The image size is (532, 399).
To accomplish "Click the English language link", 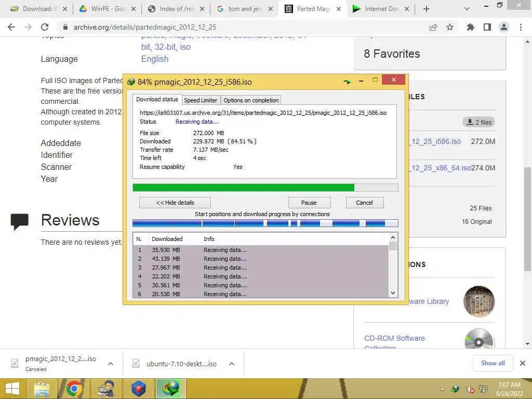I will pyautogui.click(x=155, y=59).
